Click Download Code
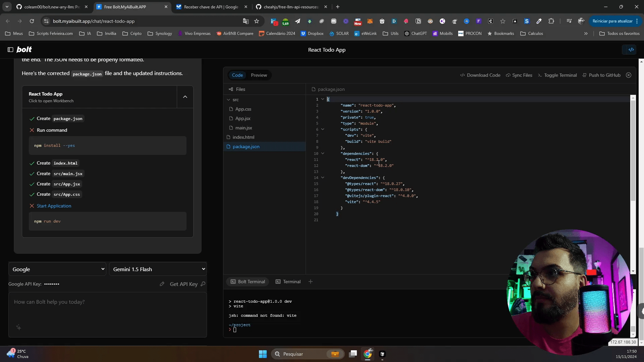Viewport: 644px width, 362px height. pos(480,75)
